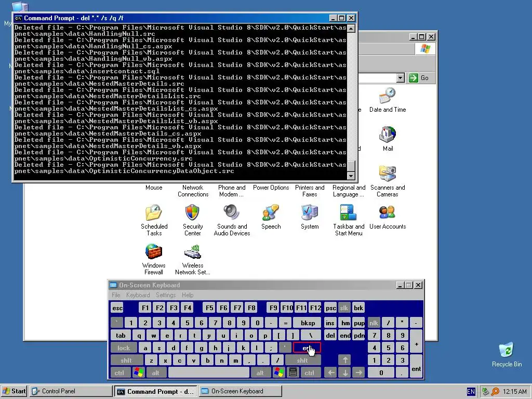Switch to Control Panel taskbar button

point(71,391)
